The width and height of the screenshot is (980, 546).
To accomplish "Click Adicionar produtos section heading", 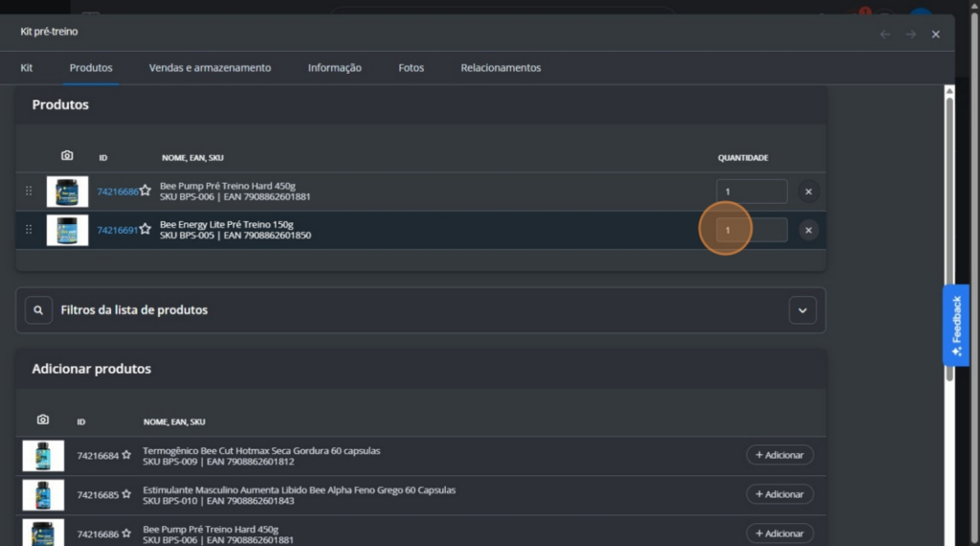I will tap(91, 369).
